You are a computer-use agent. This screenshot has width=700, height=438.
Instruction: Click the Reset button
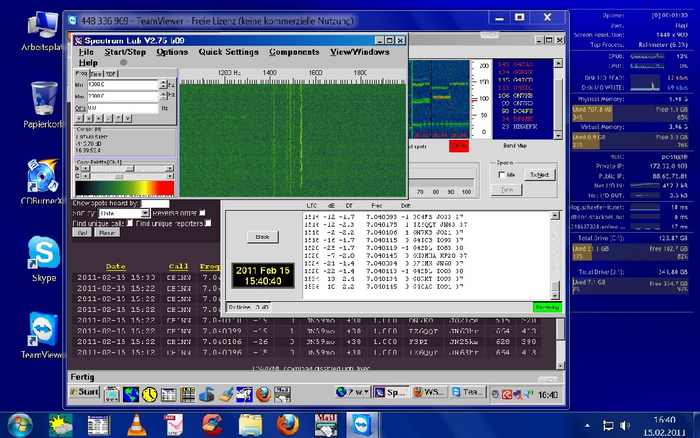(107, 233)
